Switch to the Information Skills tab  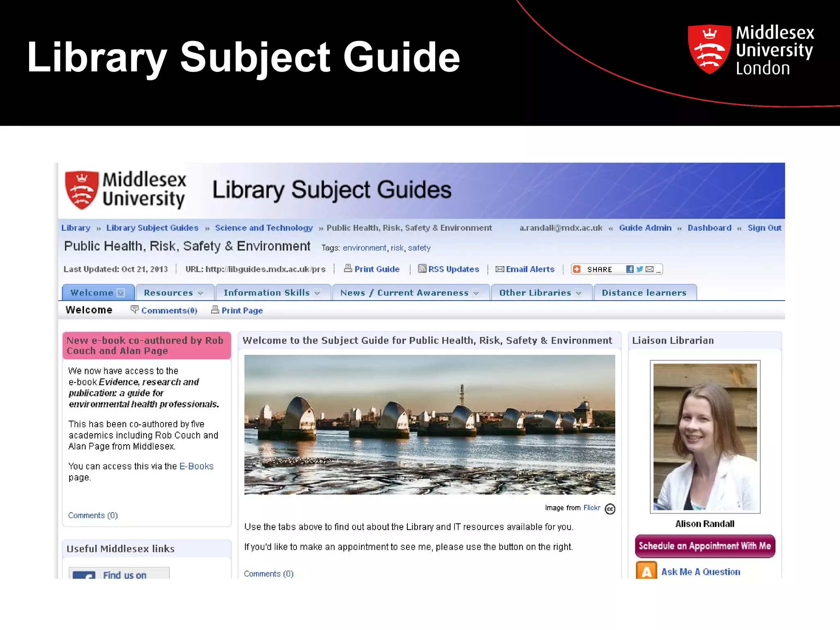(273, 292)
